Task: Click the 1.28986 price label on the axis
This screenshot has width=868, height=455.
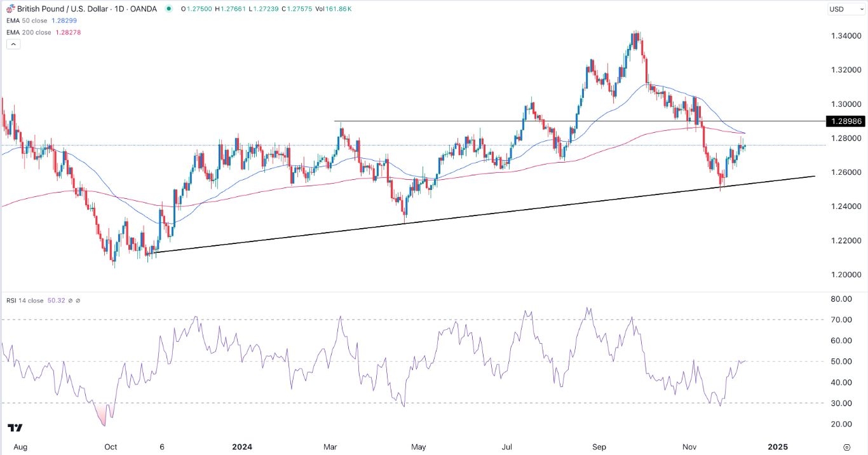Action: (844, 121)
